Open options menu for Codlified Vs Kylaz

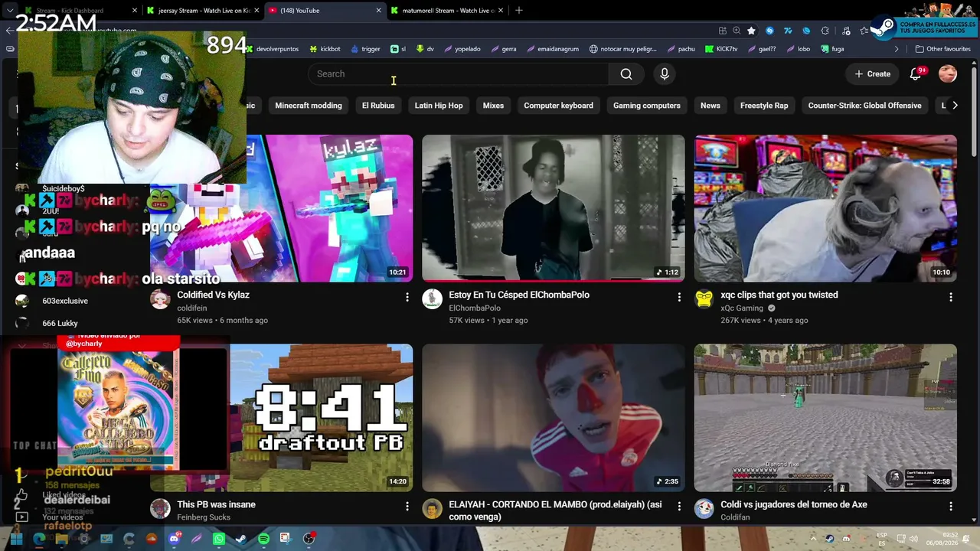coord(407,297)
